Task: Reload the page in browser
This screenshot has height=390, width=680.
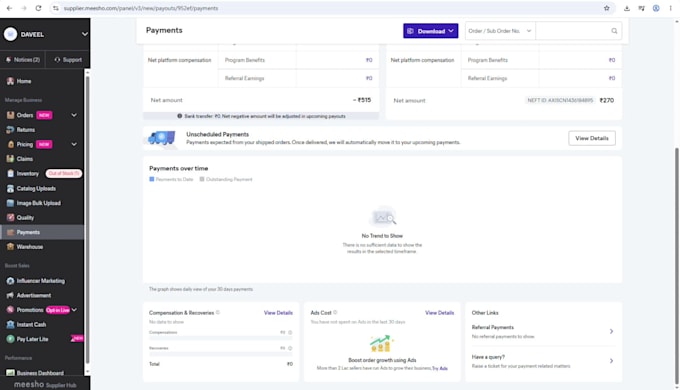Action: pos(38,8)
